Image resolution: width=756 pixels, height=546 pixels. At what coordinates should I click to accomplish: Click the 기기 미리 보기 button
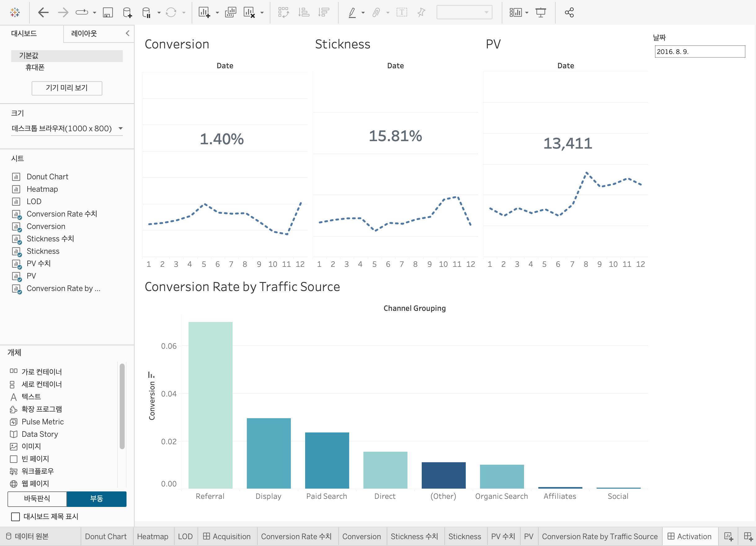[67, 88]
